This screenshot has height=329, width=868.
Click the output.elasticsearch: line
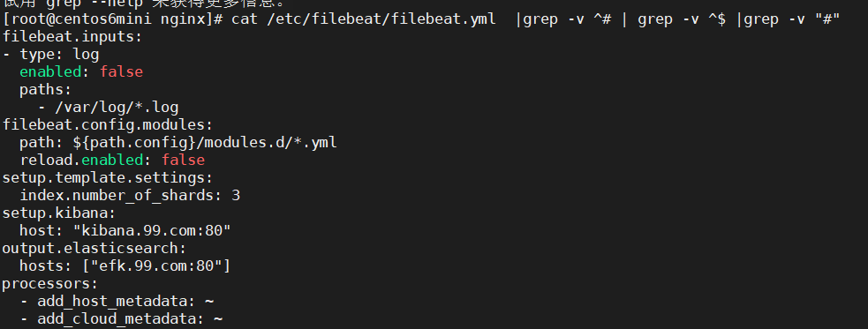[x=94, y=248]
